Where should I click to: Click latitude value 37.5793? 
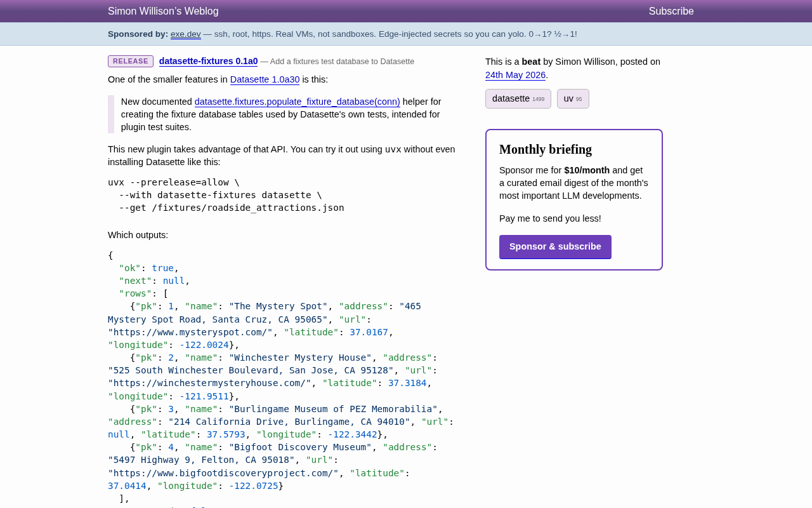[x=226, y=434]
